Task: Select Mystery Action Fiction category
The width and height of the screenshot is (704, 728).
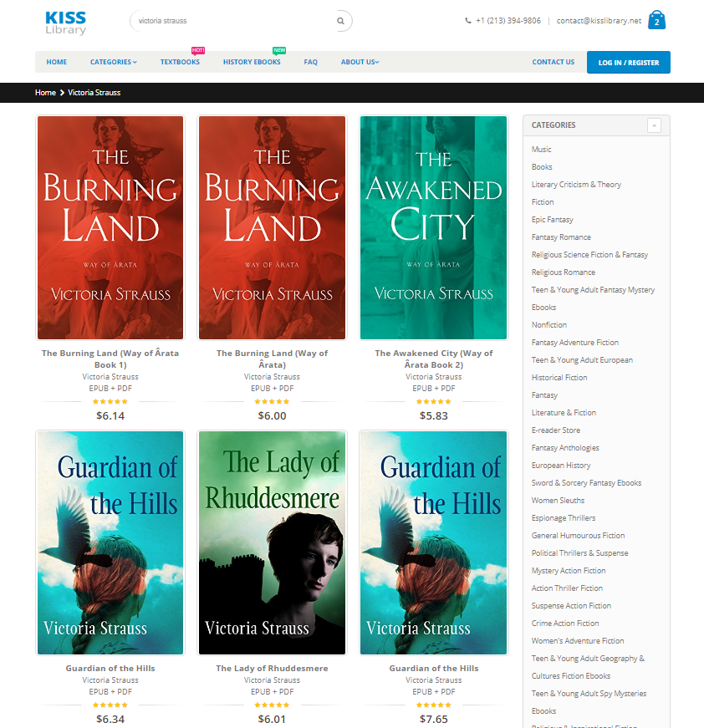Action: click(x=569, y=571)
